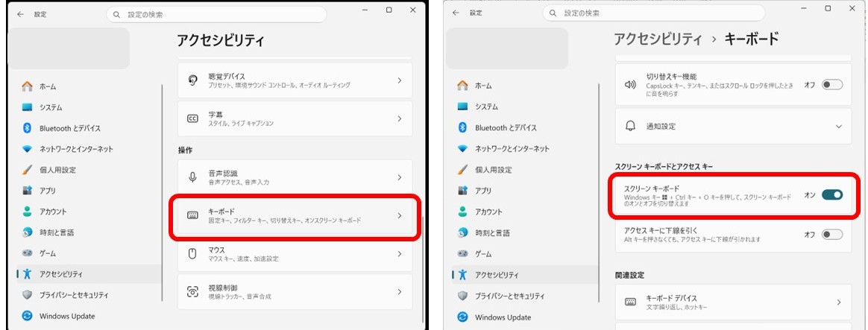
Task: Open キーボード デバイス using its right chevron
Action: click(x=839, y=302)
